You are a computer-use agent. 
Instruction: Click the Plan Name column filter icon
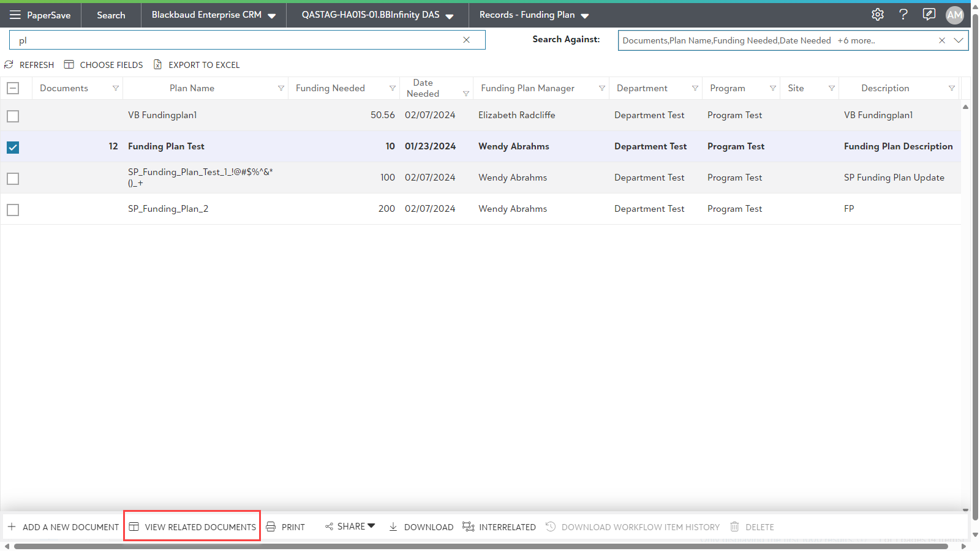pyautogui.click(x=281, y=88)
